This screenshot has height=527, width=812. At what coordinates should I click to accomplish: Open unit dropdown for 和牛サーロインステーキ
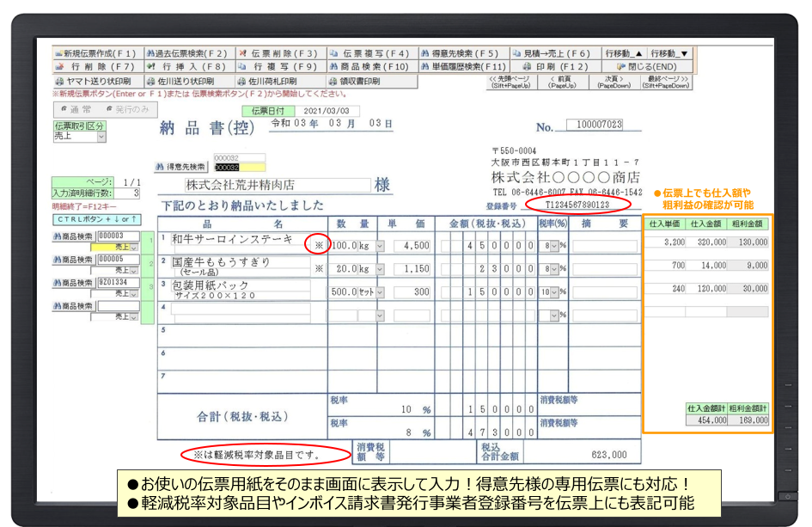[380, 246]
